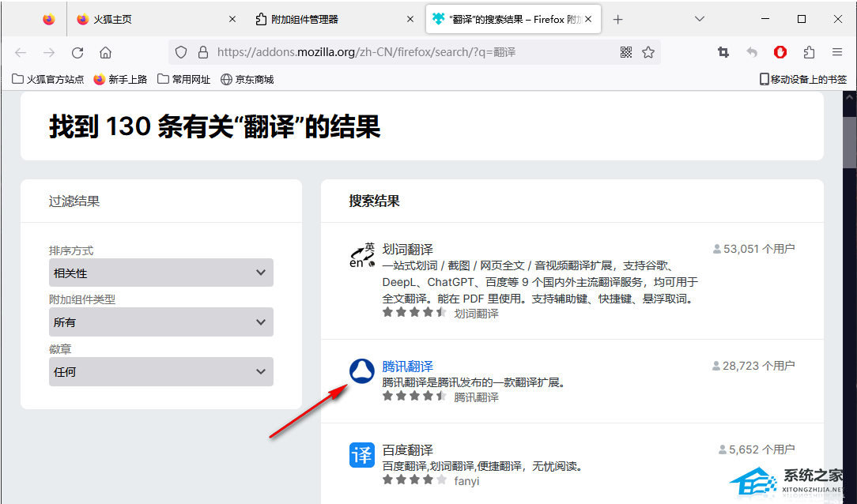The width and height of the screenshot is (857, 504).
Task: Click the address bar URL field
Action: (415, 52)
